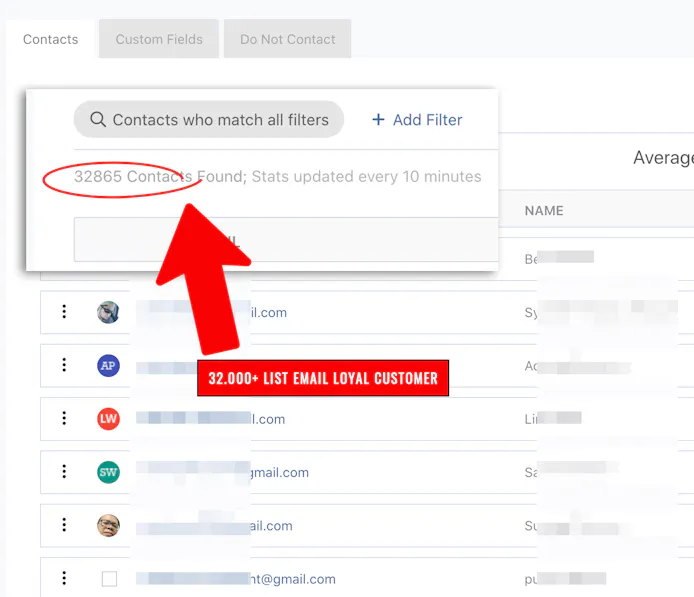Screen dimensions: 694x597
Task: Switch to the Custom Fields tab
Action: click(159, 40)
